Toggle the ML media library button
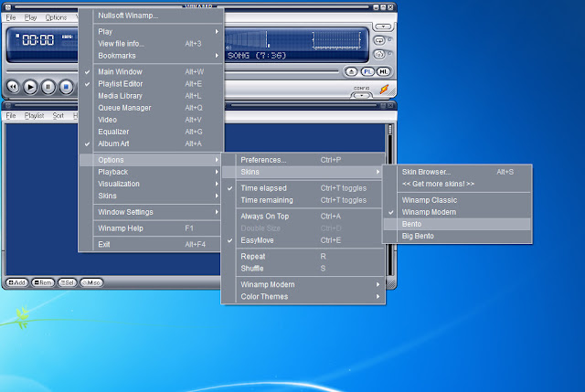This screenshot has width=585, height=392. pyautogui.click(x=384, y=71)
